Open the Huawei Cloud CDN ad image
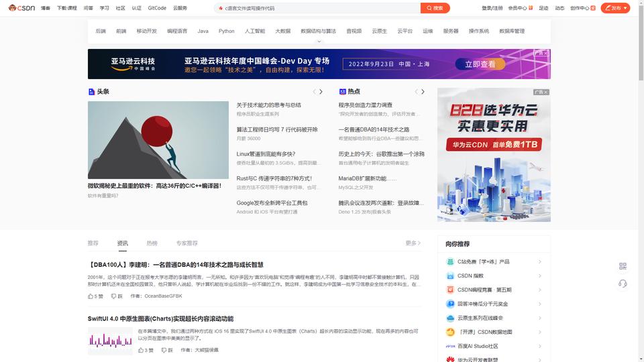The height and width of the screenshot is (362, 644). [x=494, y=155]
